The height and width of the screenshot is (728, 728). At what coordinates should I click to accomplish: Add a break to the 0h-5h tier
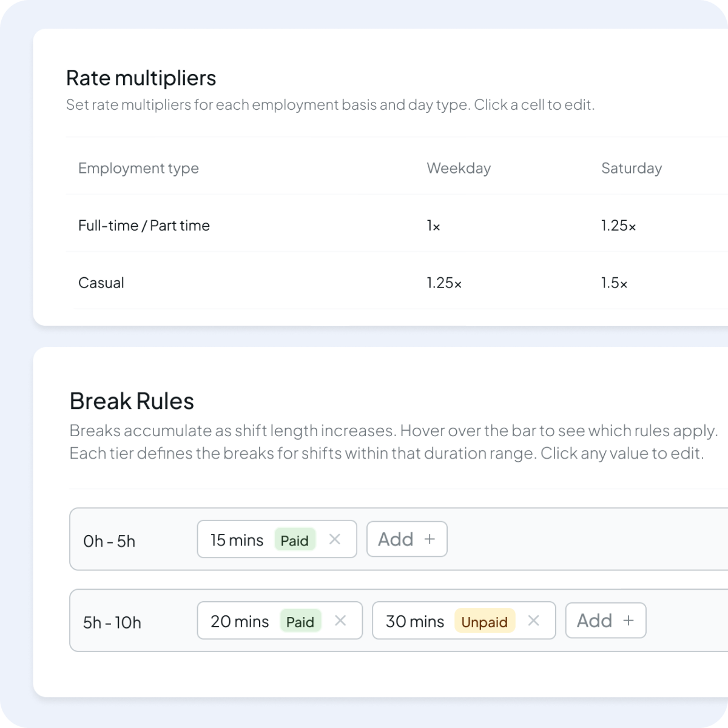pyautogui.click(x=406, y=539)
